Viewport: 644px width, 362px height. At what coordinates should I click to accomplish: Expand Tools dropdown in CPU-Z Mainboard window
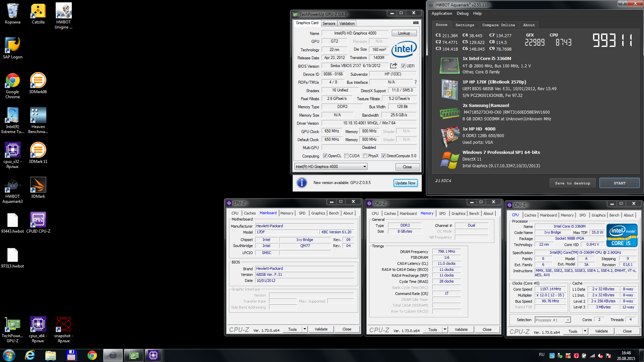(x=305, y=329)
